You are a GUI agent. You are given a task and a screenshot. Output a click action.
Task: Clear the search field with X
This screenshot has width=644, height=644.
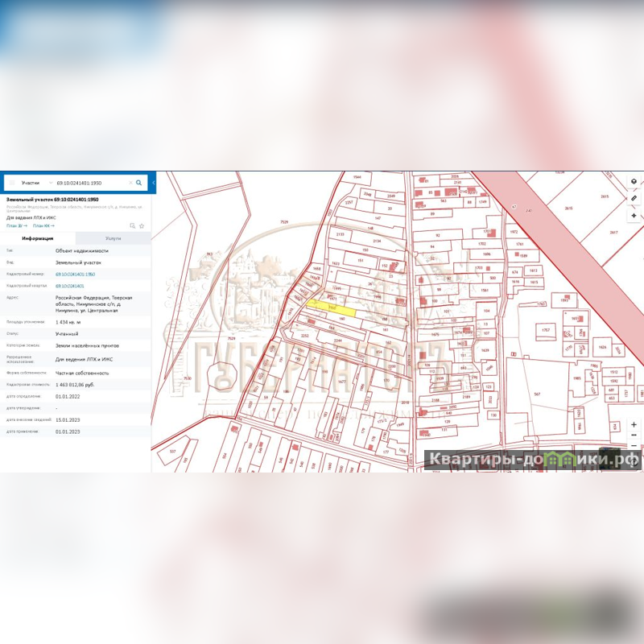tap(130, 183)
